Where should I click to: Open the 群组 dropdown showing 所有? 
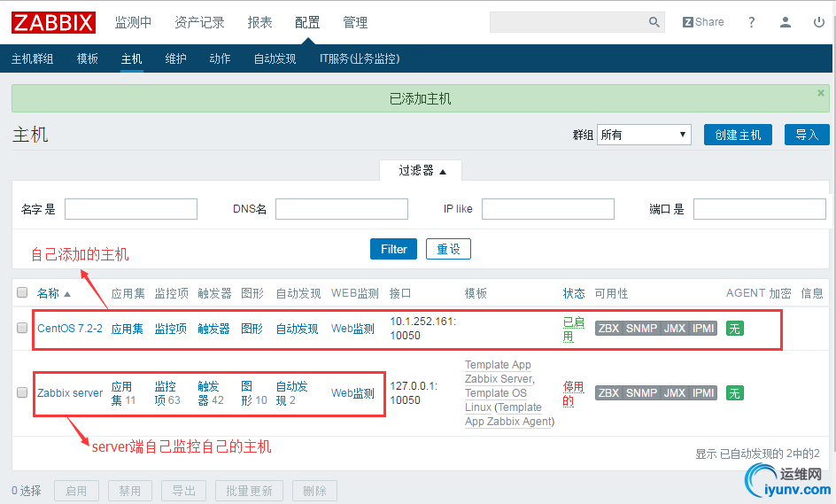tap(644, 135)
